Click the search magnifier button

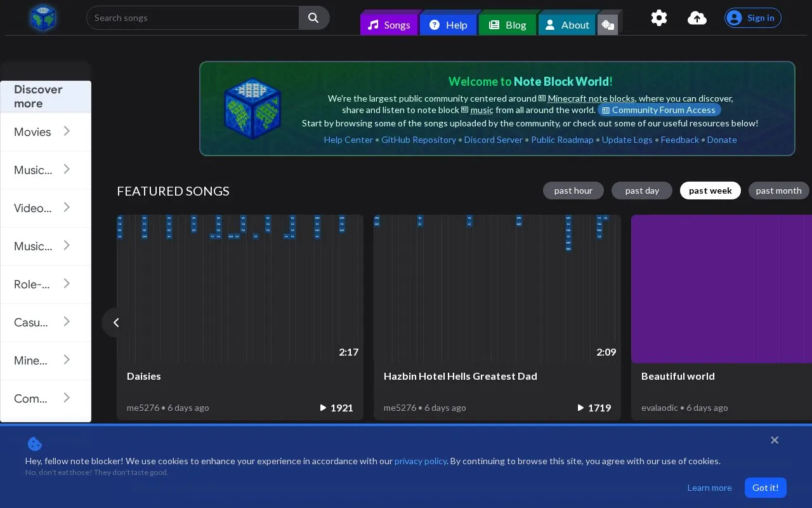[x=314, y=18]
